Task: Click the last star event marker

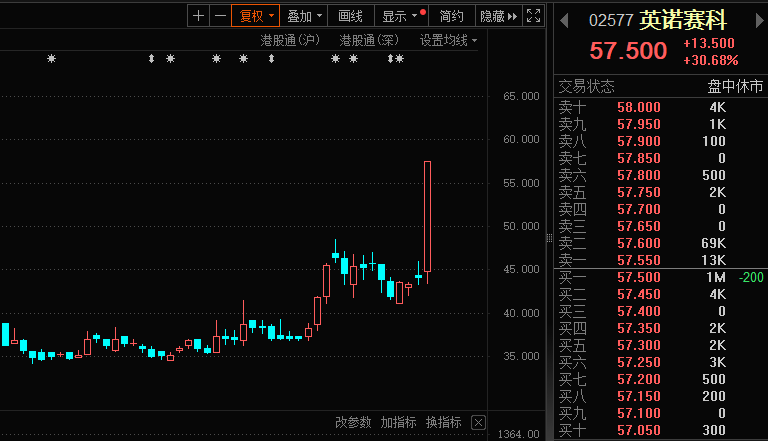Action: click(400, 59)
